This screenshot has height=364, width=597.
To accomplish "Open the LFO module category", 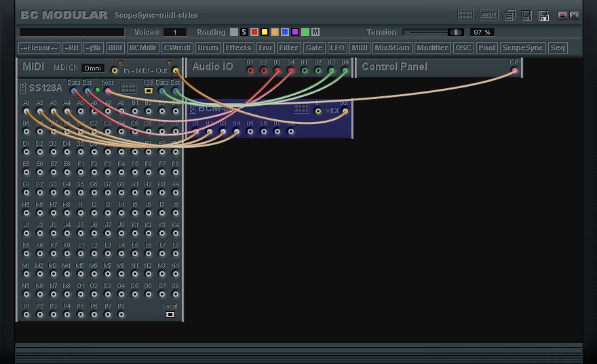I will (336, 47).
